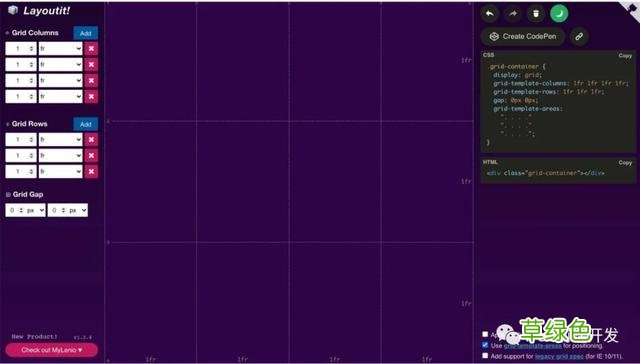Click the Layoutit! cube logo

(x=13, y=10)
